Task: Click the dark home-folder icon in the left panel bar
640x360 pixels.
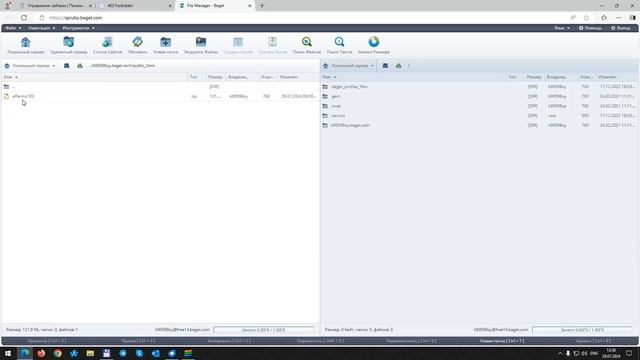Action: 67,66
